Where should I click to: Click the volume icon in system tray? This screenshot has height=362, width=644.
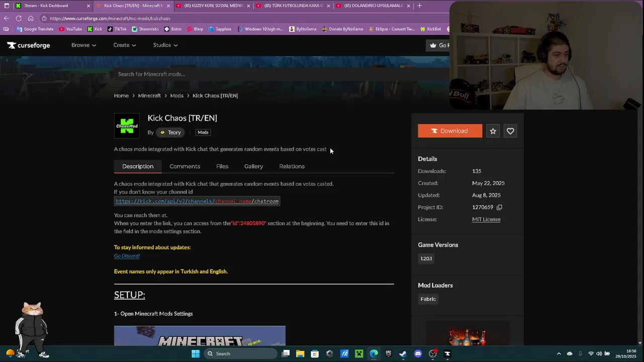click(x=599, y=354)
